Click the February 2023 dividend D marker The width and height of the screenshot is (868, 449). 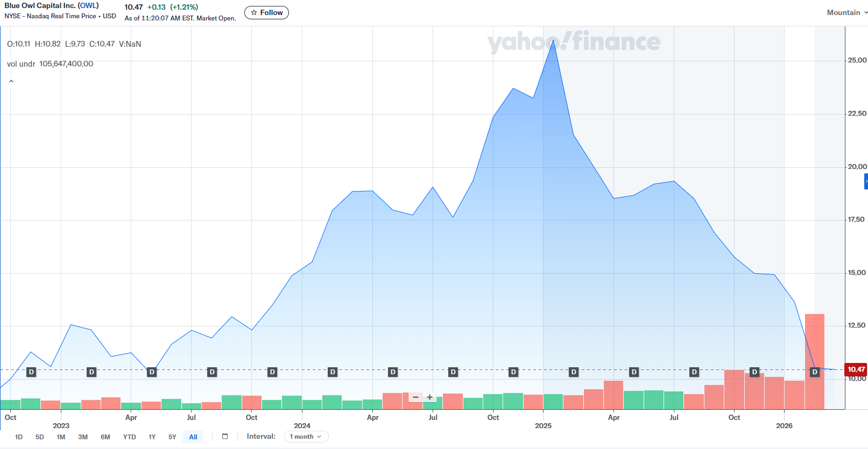[x=91, y=372]
